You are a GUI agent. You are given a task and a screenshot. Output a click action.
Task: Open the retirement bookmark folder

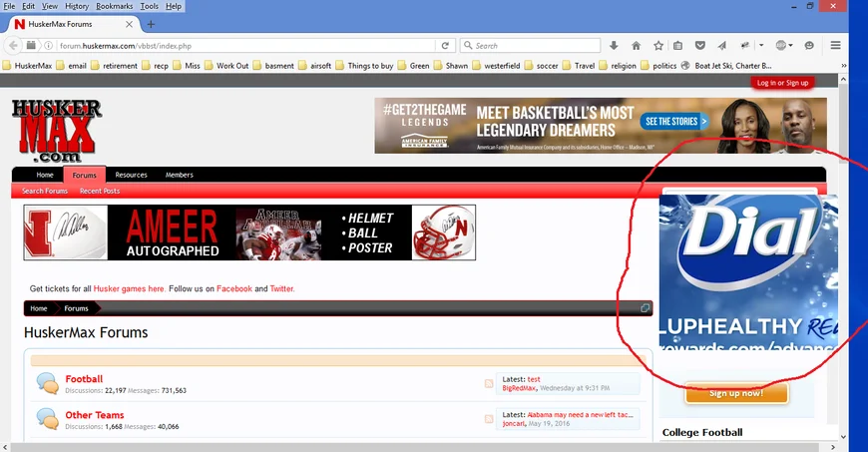pyautogui.click(x=114, y=66)
